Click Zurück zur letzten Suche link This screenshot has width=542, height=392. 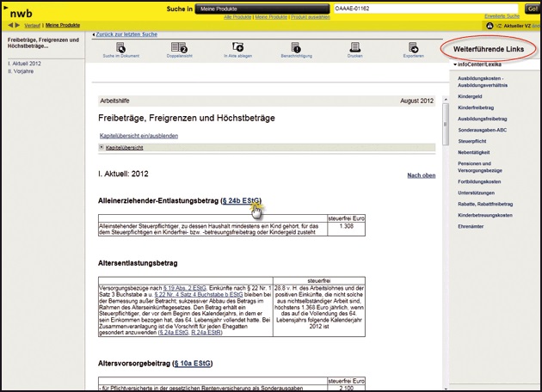126,34
